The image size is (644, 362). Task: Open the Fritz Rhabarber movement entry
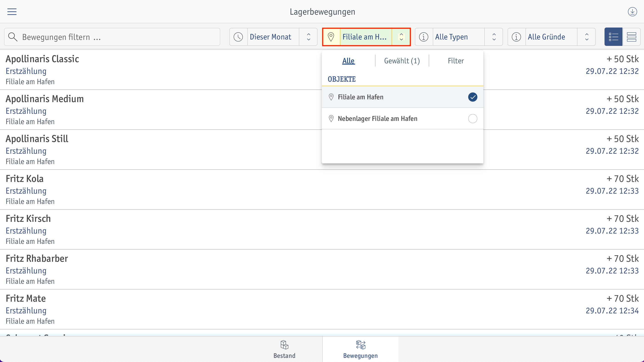pos(322,269)
